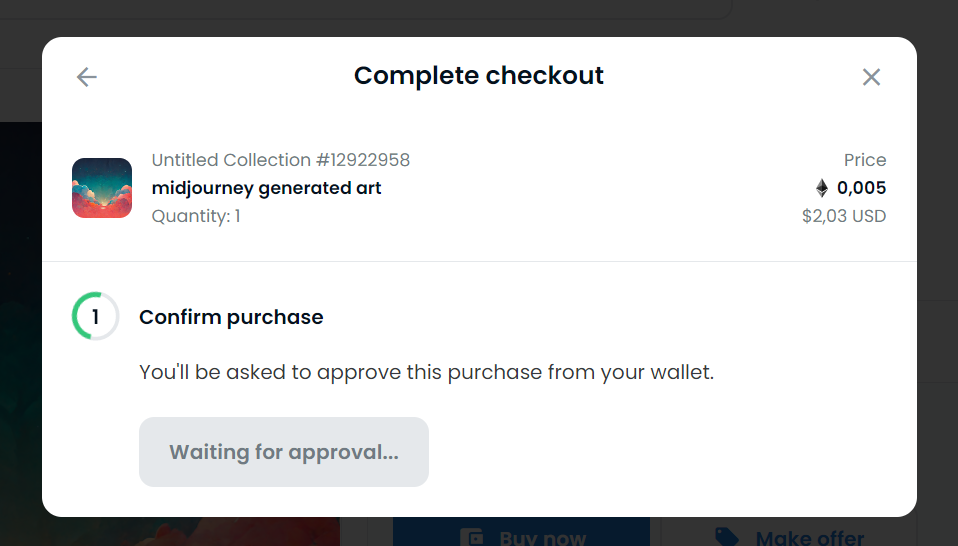Click the Make offer button text
The image size is (958, 546).
click(x=812, y=538)
